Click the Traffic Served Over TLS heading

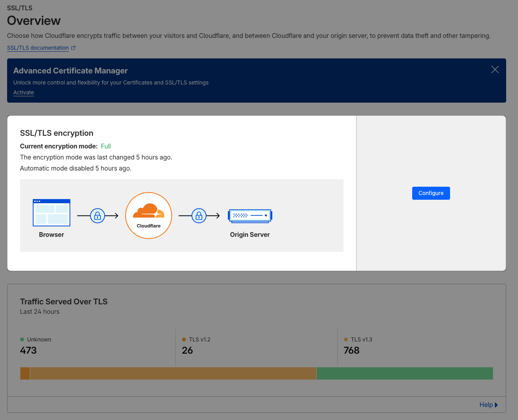pyautogui.click(x=64, y=302)
